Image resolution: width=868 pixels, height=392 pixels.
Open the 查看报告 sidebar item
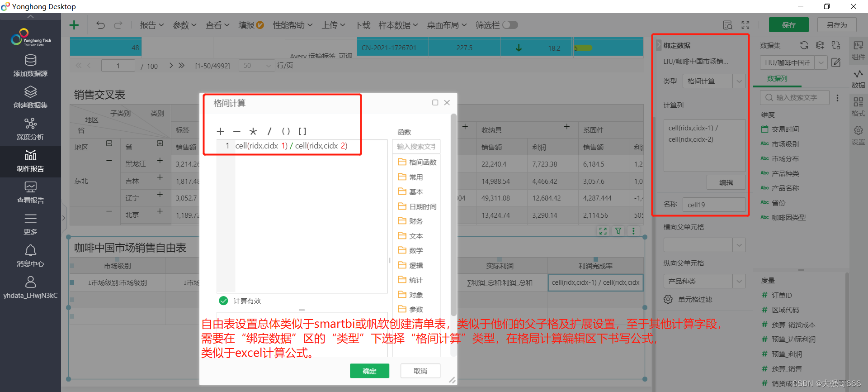click(x=30, y=192)
